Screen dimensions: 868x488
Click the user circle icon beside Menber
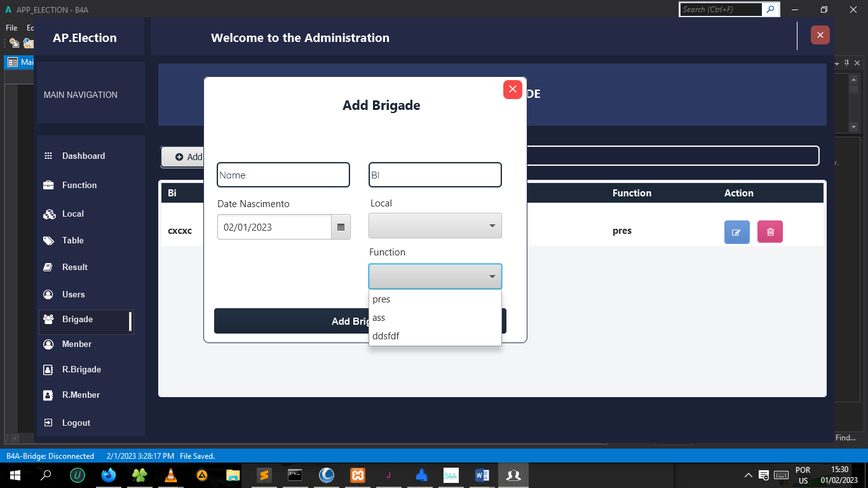pyautogui.click(x=48, y=344)
